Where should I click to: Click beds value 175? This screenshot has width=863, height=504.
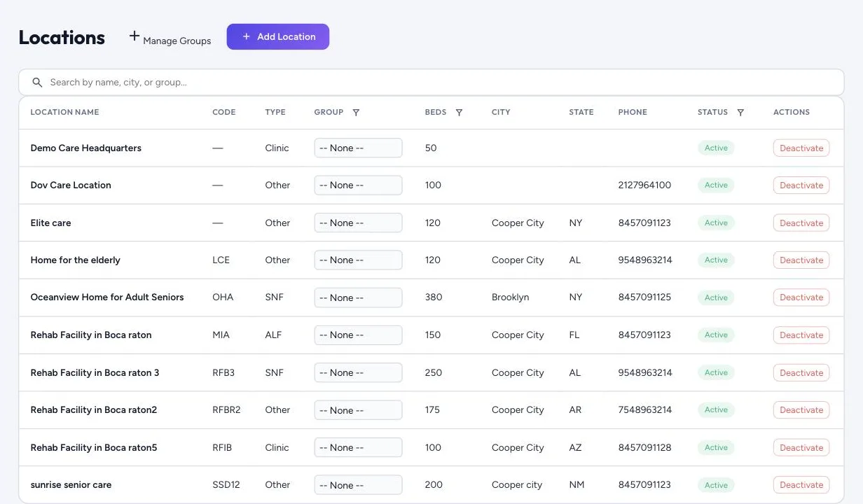(432, 410)
